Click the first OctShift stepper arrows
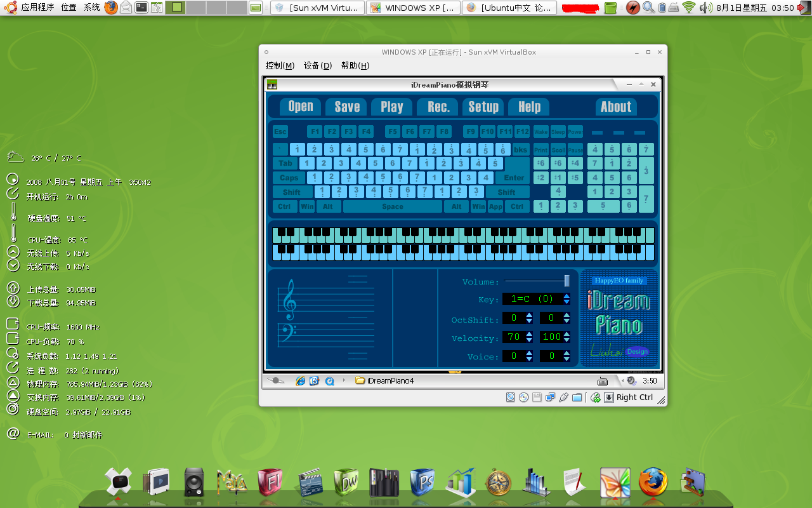812x508 pixels. click(529, 317)
